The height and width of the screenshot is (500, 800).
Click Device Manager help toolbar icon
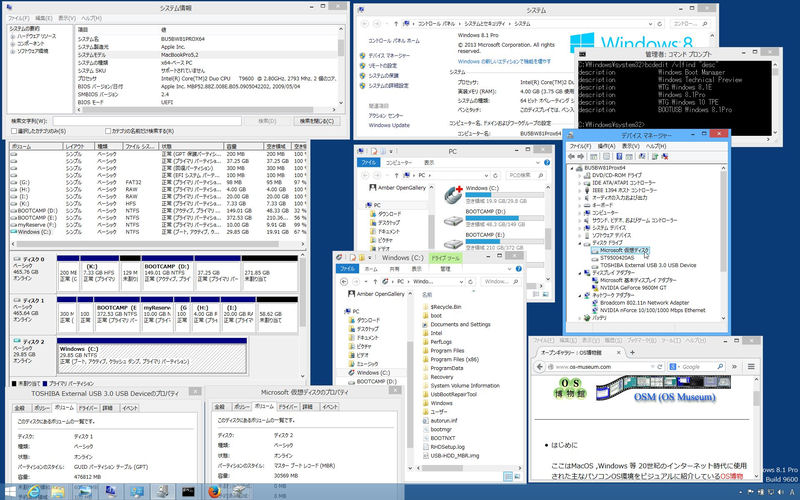click(x=619, y=157)
